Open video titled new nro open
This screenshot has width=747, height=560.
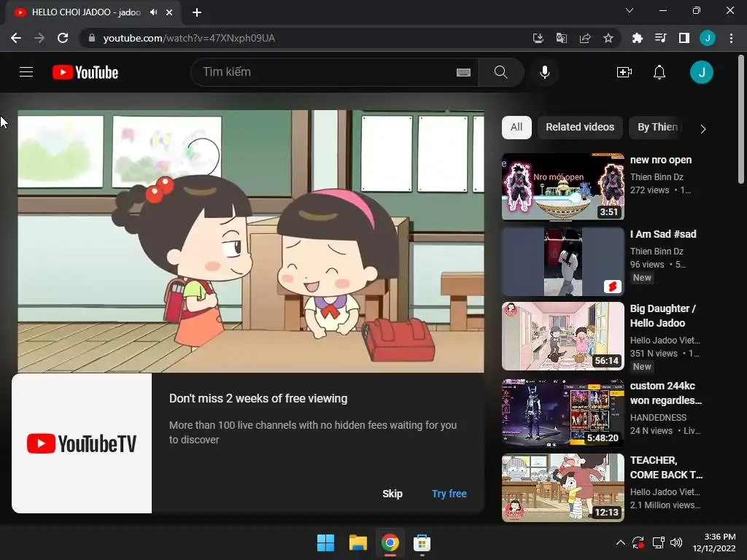660,160
